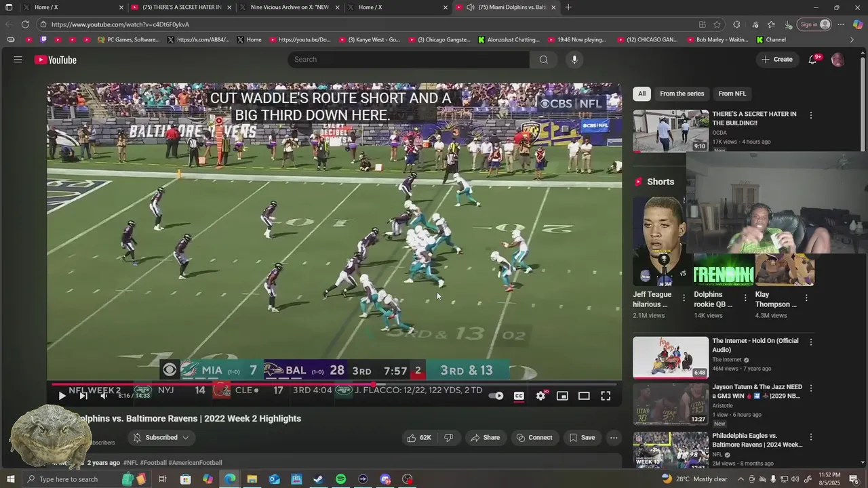This screenshot has width=868, height=488.
Task: Open 'THERE'S A SECRET HATER' video thumbnail
Action: coord(671,130)
